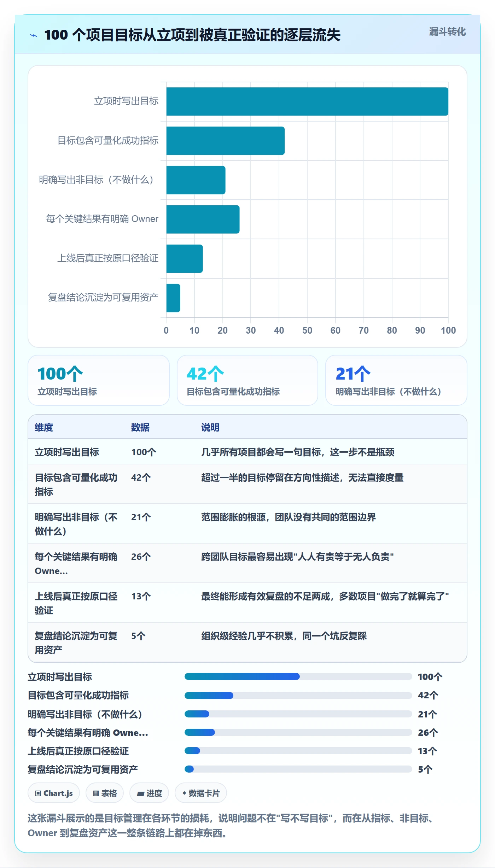The height and width of the screenshot is (868, 495).
Task: Open the 42个 stat card
Action: pos(248,380)
